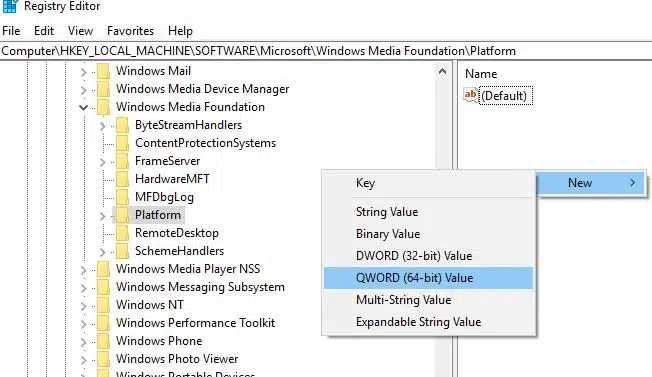Choose Multi-String Value from the submenu
This screenshot has height=377, width=652.
pyautogui.click(x=428, y=300)
